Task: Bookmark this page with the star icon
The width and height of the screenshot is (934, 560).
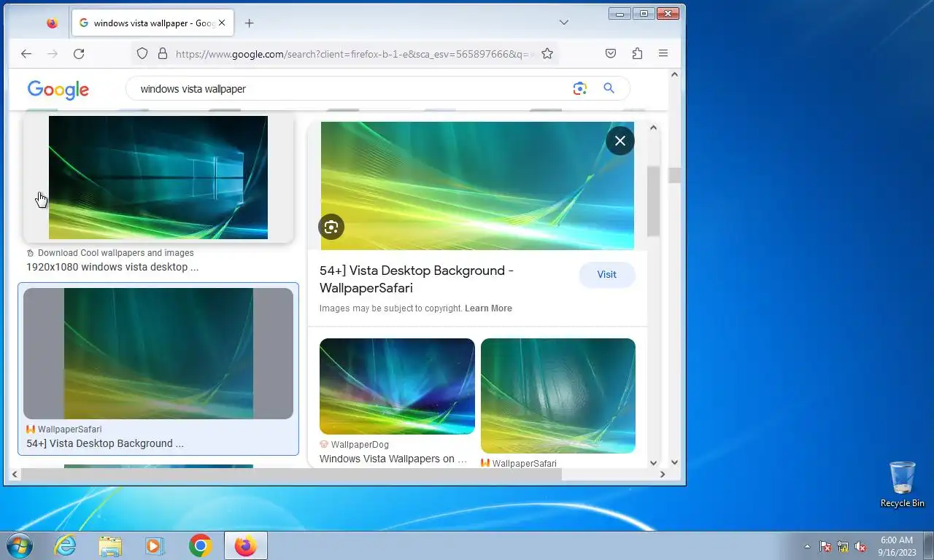Action: pyautogui.click(x=547, y=53)
